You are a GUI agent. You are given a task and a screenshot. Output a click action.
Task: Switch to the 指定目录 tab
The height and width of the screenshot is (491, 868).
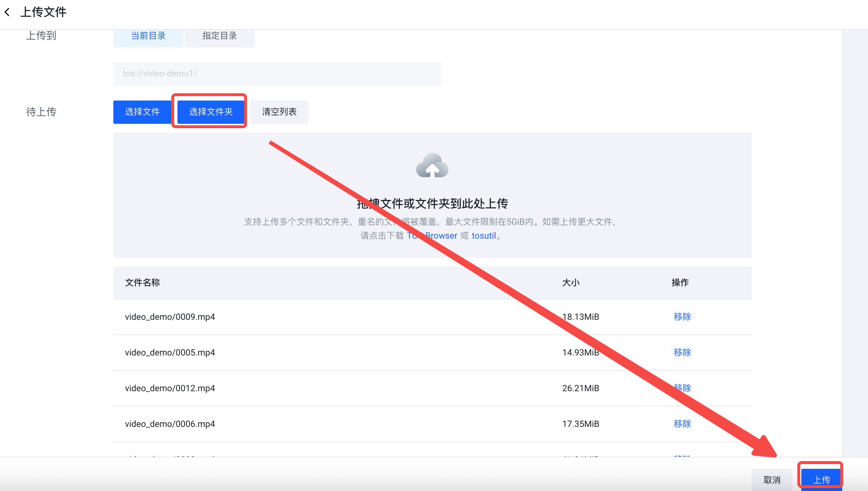[x=220, y=36]
